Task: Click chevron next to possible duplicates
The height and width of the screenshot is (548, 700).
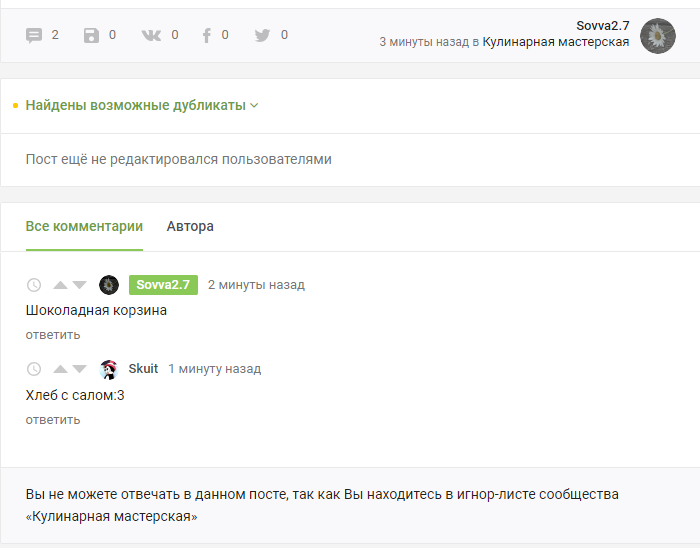Action: [x=254, y=106]
